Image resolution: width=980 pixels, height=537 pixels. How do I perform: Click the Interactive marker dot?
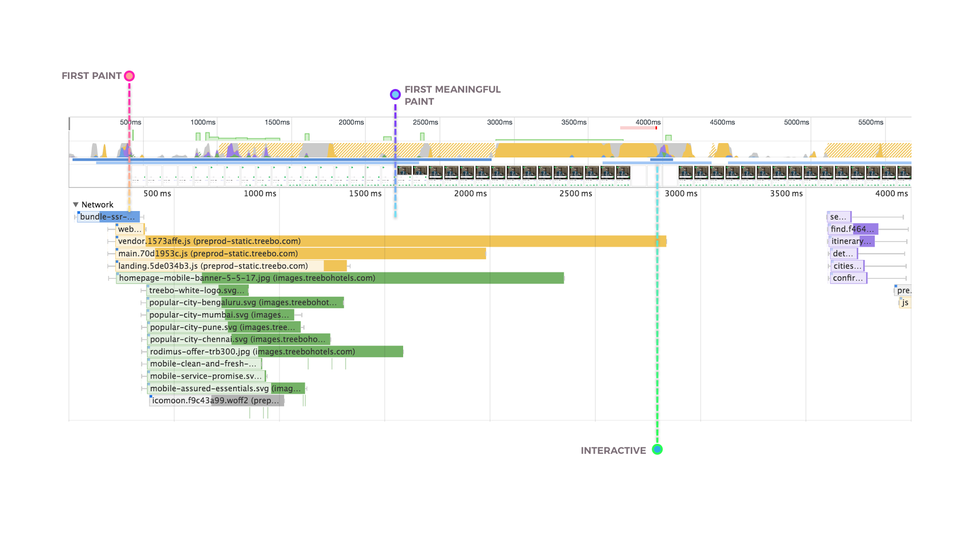point(657,450)
